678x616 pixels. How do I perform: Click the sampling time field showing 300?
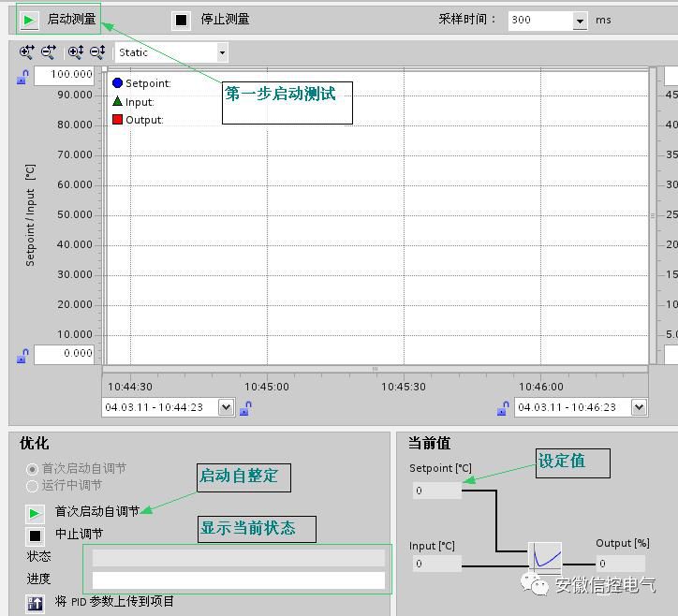point(540,21)
